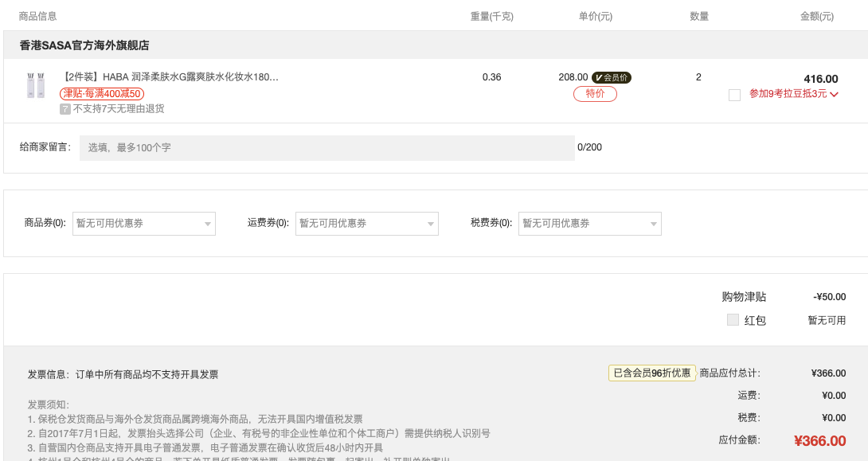Click the 津贴·每满400减50 promotion tag

tap(102, 93)
